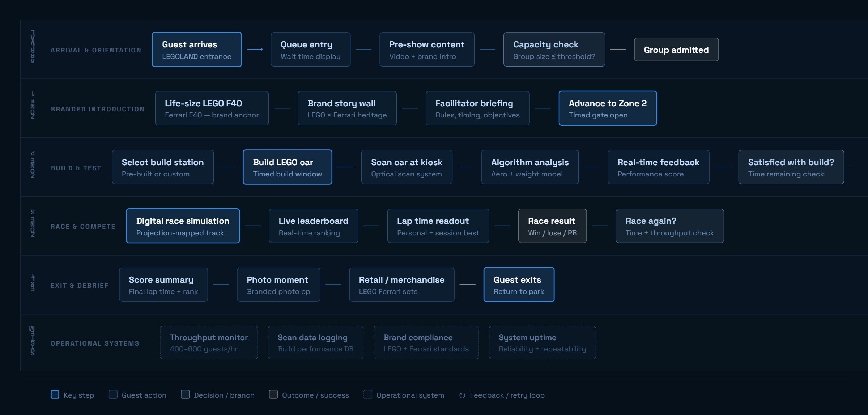The image size is (868, 415).
Task: Select the Group admitted outcome node
Action: [x=676, y=50]
